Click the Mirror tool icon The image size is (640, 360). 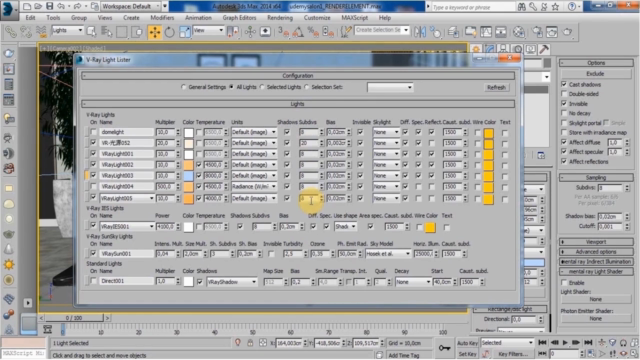click(420, 32)
